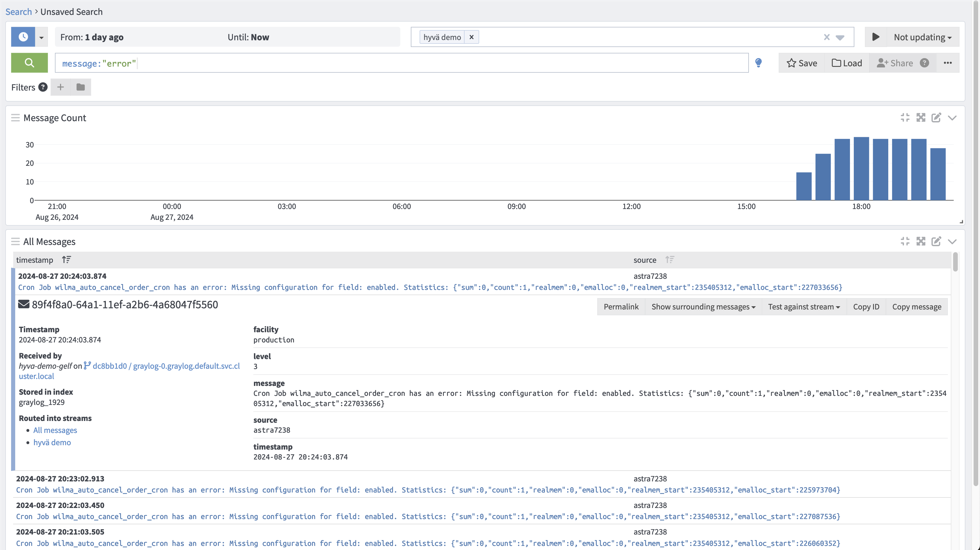Open the Show surrounding messages menu

tap(703, 306)
